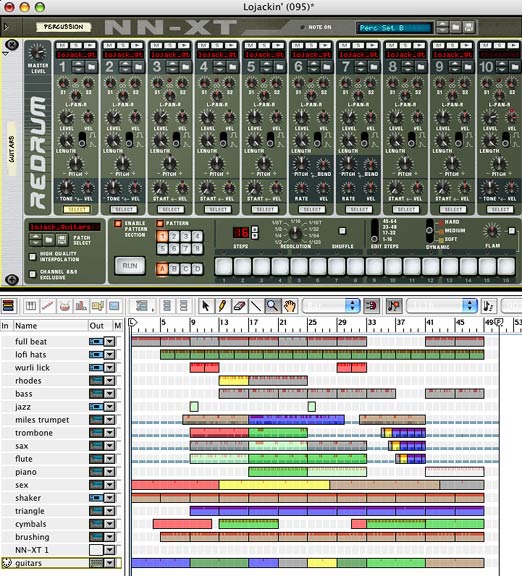Toggle the Edit Steps range switch
The height and width of the screenshot is (576, 522).
[374, 231]
